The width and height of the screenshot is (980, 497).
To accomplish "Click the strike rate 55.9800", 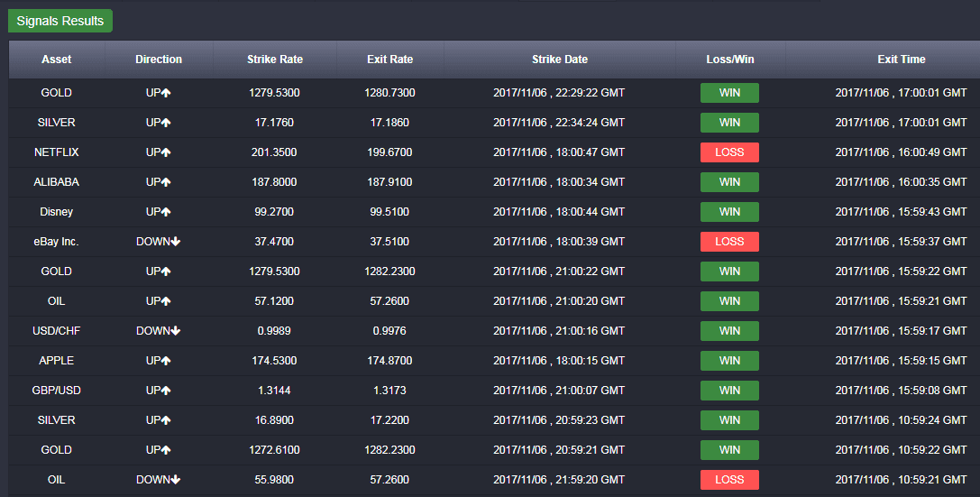I will 274,480.
